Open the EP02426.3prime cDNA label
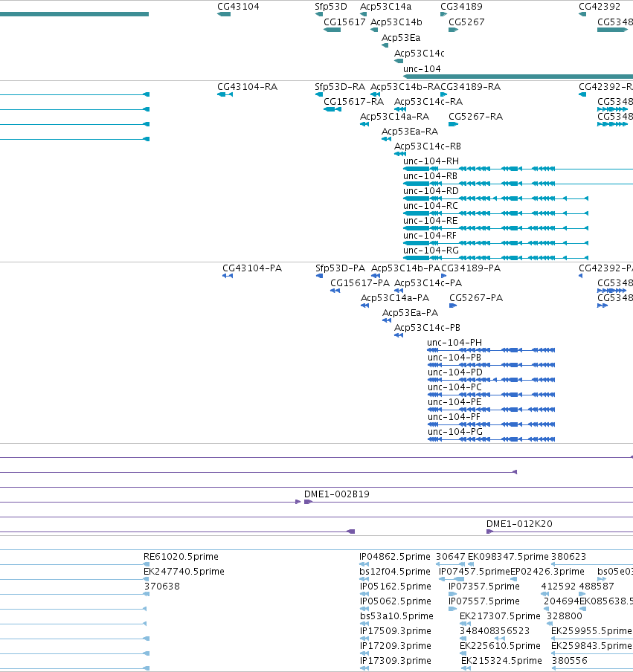The width and height of the screenshot is (633, 672). tap(547, 572)
